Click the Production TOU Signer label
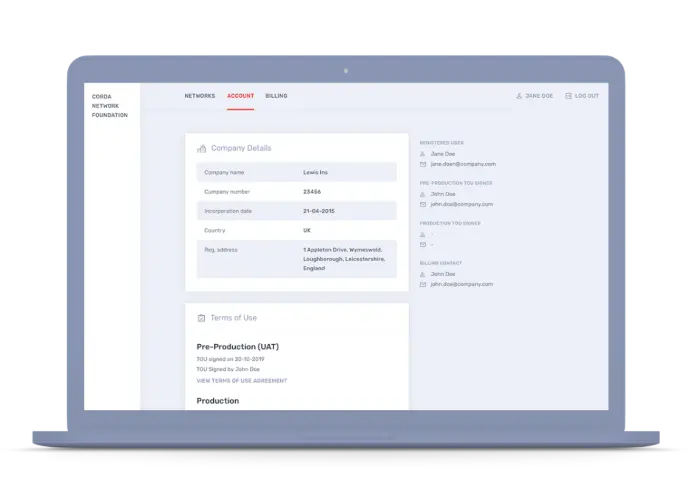The image size is (690, 487). pos(450,223)
